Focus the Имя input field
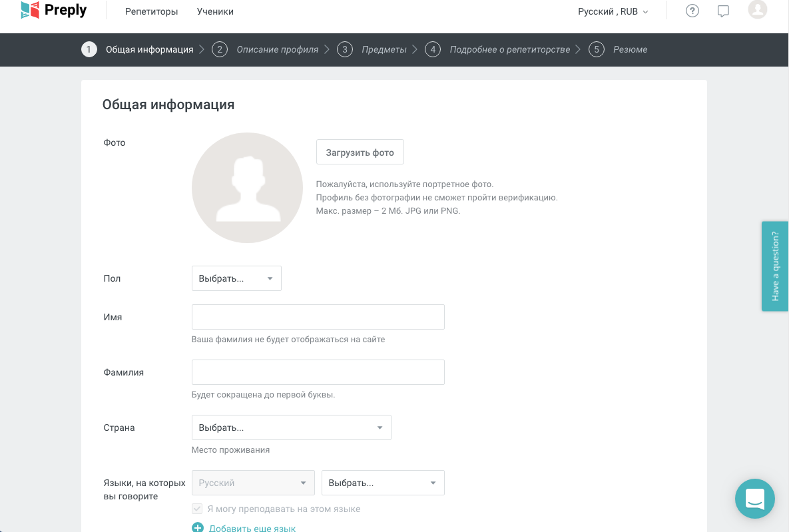Viewport: 789px width, 532px height. [x=318, y=317]
